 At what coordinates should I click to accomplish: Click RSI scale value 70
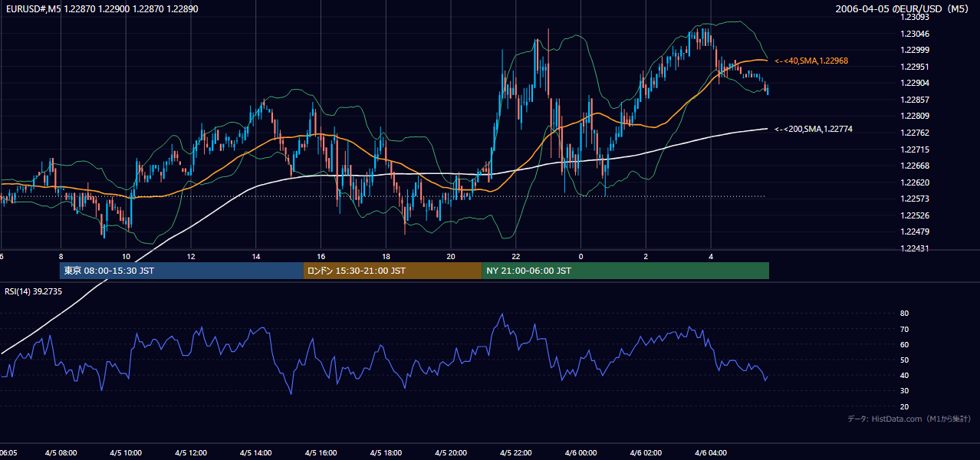(904, 329)
